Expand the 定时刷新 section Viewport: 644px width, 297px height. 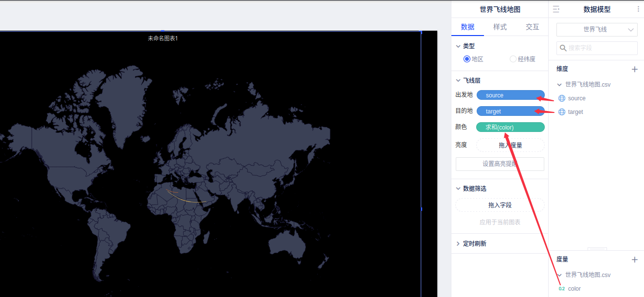point(458,243)
